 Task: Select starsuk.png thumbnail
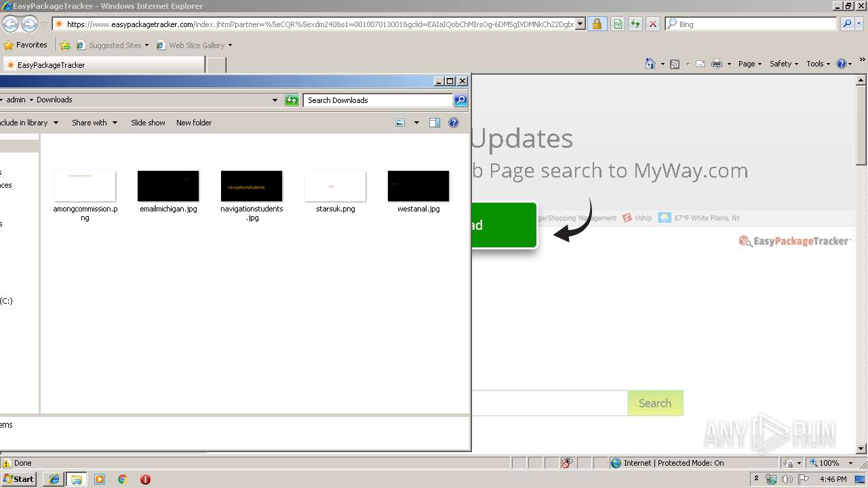pyautogui.click(x=335, y=186)
